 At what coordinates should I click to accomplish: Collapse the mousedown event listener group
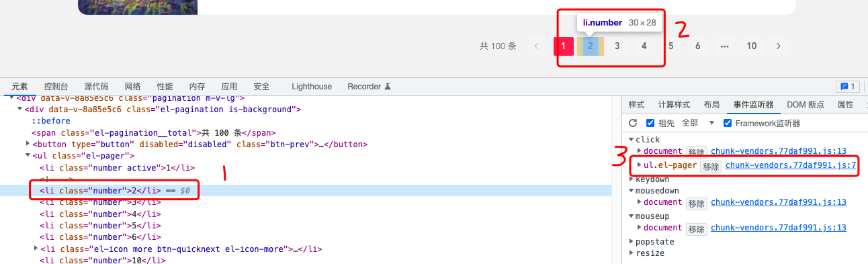pyautogui.click(x=632, y=191)
